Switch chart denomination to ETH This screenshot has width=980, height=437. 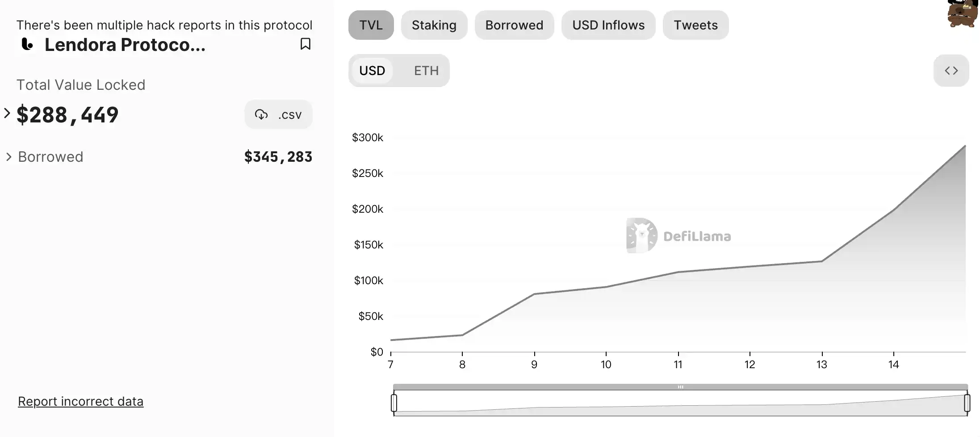[x=426, y=71]
